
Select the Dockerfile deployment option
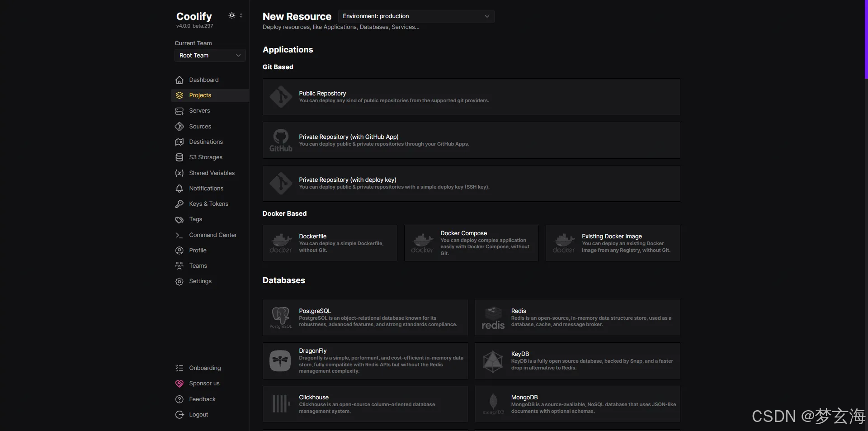pyautogui.click(x=330, y=243)
